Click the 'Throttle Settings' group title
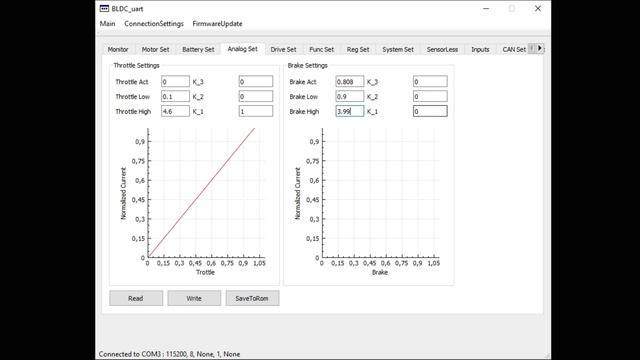This screenshot has height=360, width=640. point(136,65)
